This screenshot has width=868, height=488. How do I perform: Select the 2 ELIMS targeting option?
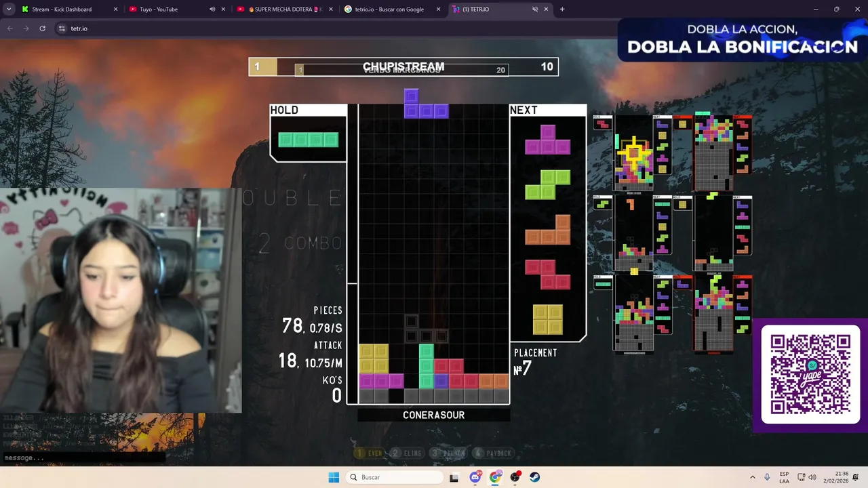pos(406,453)
